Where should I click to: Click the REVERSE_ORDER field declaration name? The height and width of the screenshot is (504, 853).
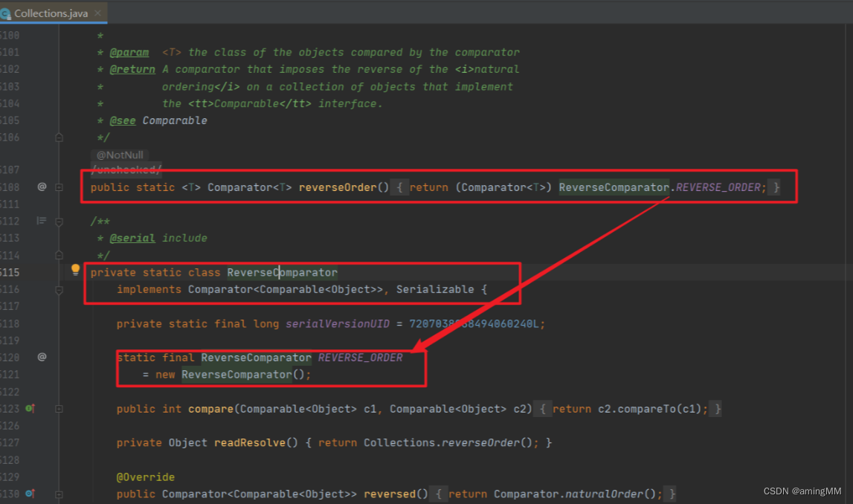pyautogui.click(x=360, y=358)
